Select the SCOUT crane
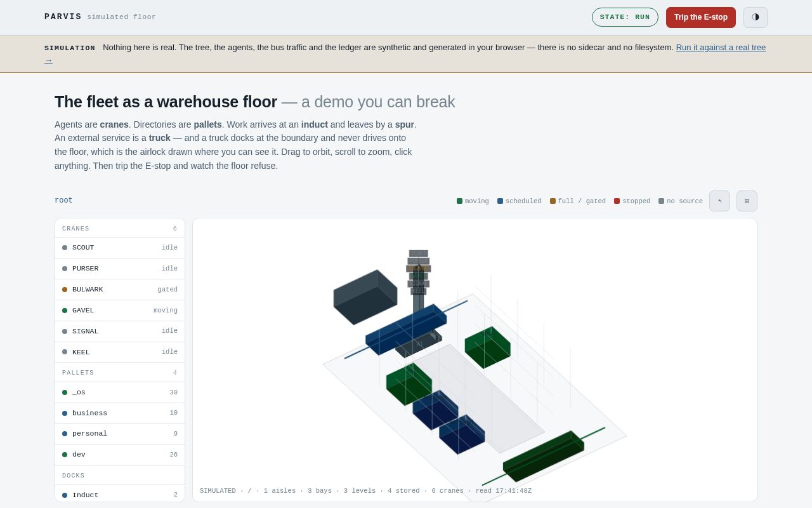Image resolution: width=812 pixels, height=508 pixels. pyautogui.click(x=120, y=248)
